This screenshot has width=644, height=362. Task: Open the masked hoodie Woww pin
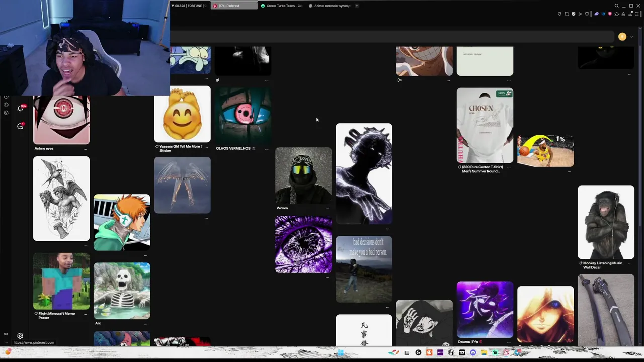click(303, 175)
